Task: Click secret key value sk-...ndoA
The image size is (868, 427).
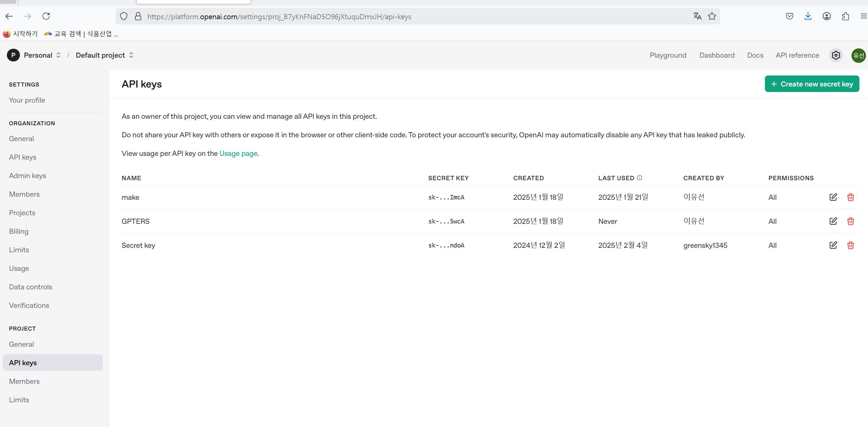Action: coord(446,245)
